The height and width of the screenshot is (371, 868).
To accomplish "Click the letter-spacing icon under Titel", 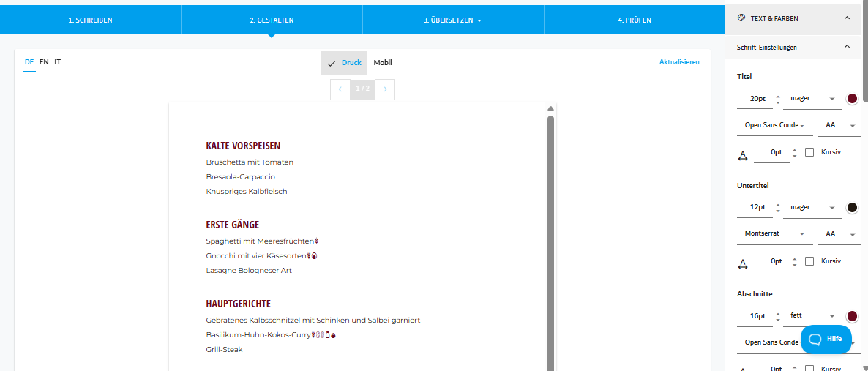I will 743,157.
